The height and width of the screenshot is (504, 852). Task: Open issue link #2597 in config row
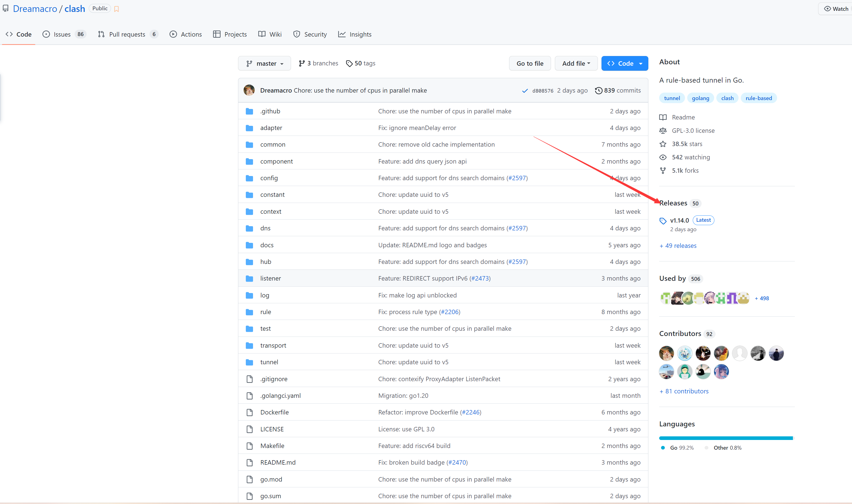[x=517, y=178]
